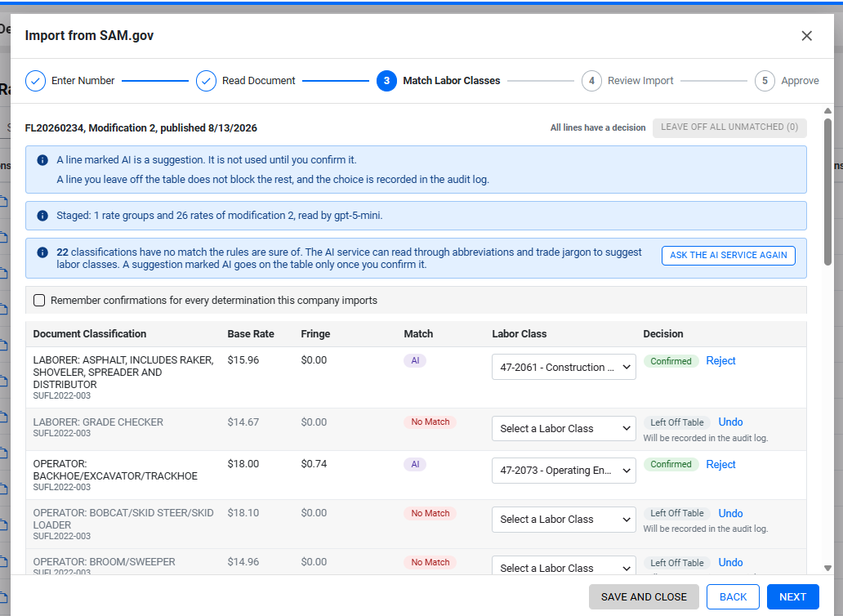This screenshot has height=616, width=843.
Task: Open labor class dropdown for Broom/Sweeper row
Action: pyautogui.click(x=564, y=566)
